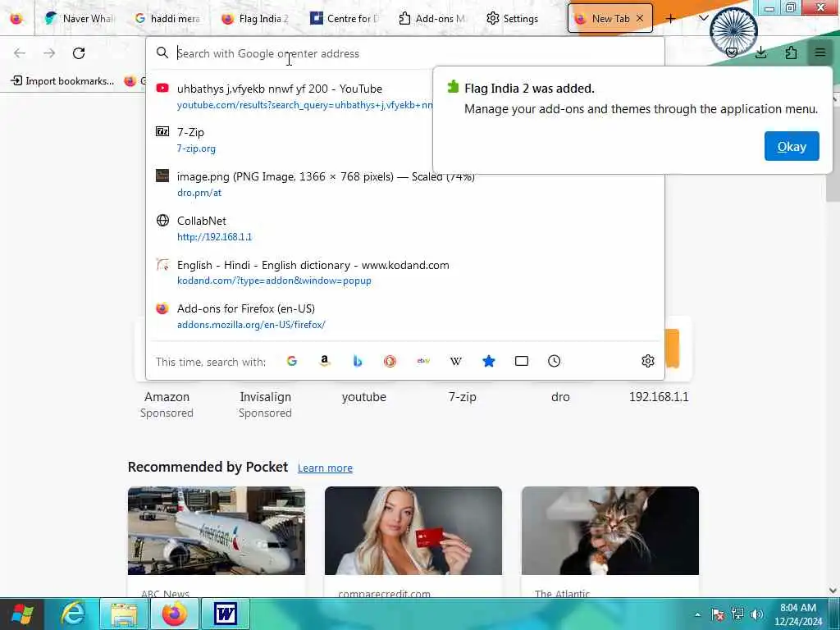Image resolution: width=840 pixels, height=630 pixels.
Task: Open the dro shortcut tile
Action: point(560,397)
